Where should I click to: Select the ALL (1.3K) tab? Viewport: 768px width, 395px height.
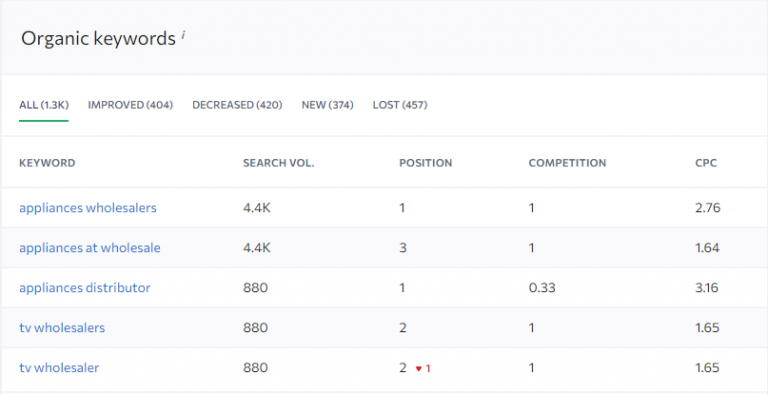44,105
